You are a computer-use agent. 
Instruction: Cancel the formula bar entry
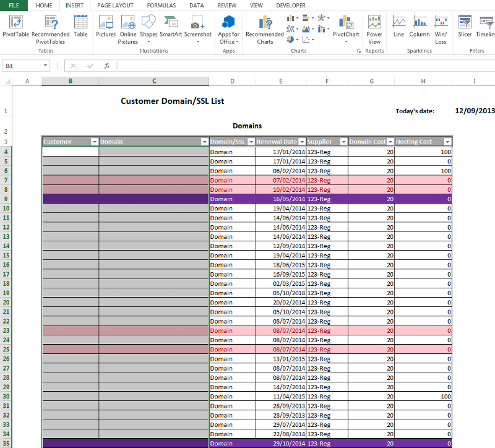click(73, 66)
